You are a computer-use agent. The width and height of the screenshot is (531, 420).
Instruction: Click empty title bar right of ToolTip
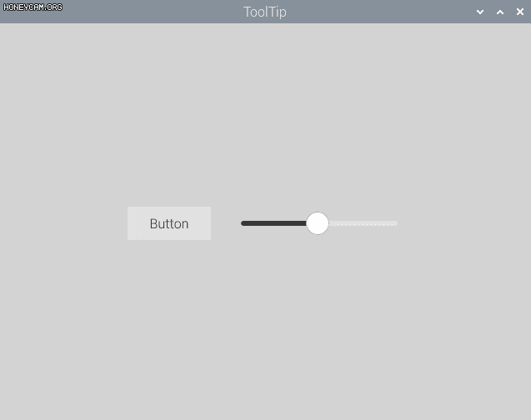pyautogui.click(x=379, y=12)
